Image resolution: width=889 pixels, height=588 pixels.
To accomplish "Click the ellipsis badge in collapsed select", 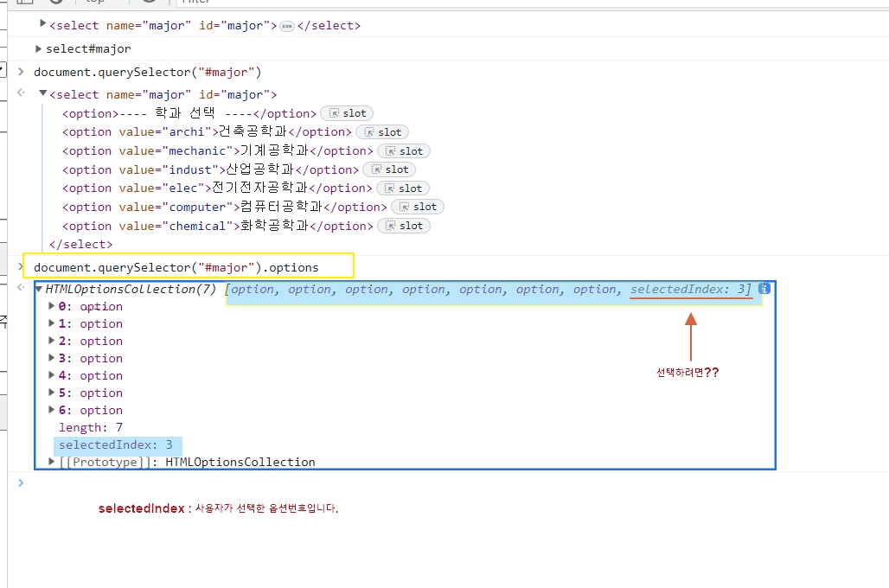I will pos(287,26).
